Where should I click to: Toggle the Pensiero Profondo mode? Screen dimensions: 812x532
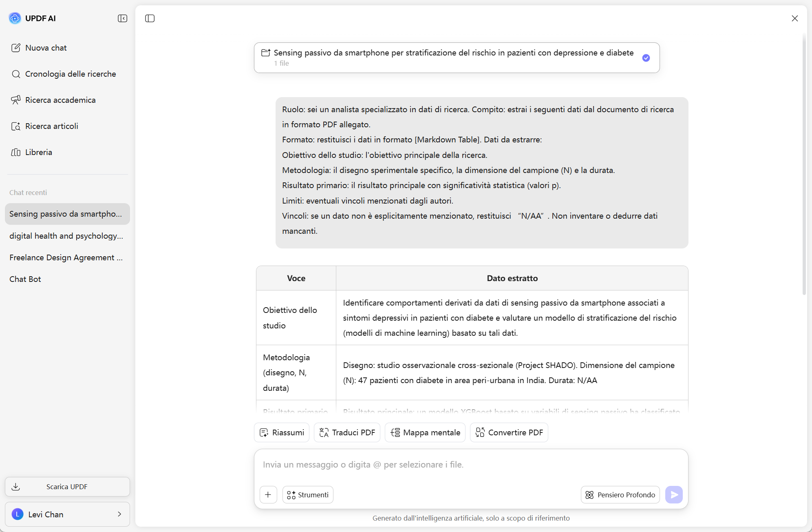pos(620,495)
